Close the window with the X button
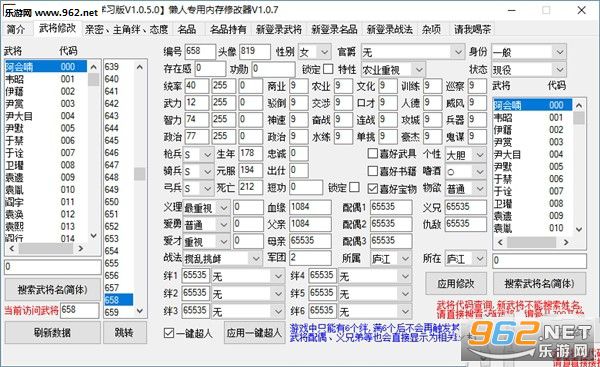Screen dimensions: 600x367 click(x=581, y=10)
